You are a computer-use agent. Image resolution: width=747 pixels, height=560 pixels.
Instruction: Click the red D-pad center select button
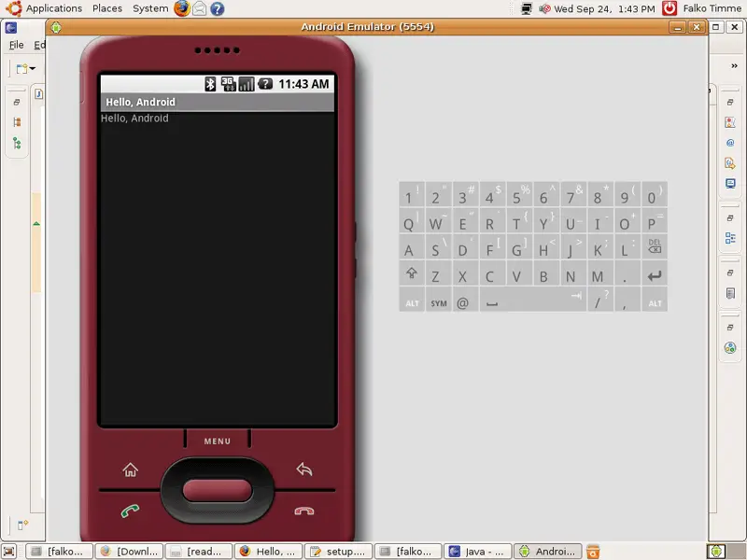pos(218,491)
